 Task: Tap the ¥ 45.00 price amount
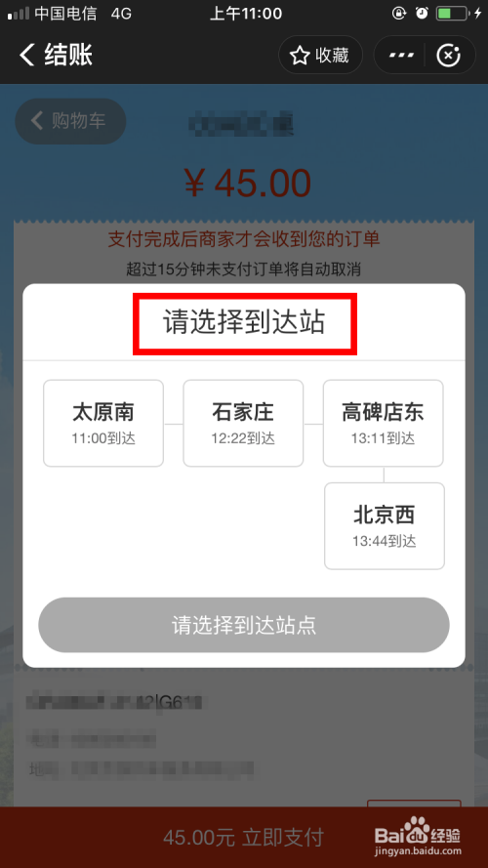coord(247,184)
